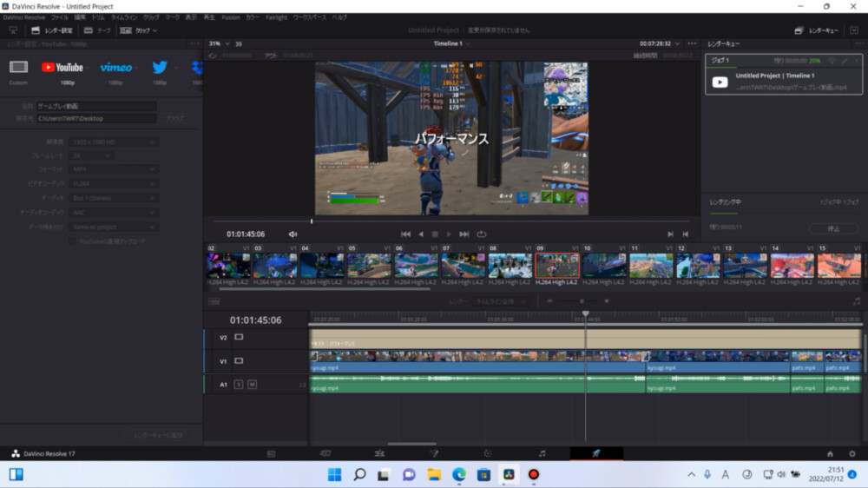Stop playback with the stop button

click(x=435, y=234)
